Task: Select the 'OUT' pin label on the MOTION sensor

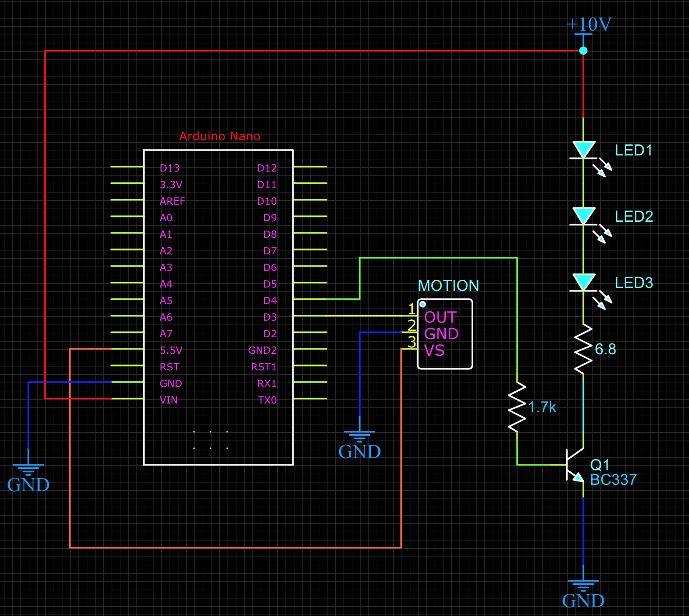Action: click(x=440, y=317)
